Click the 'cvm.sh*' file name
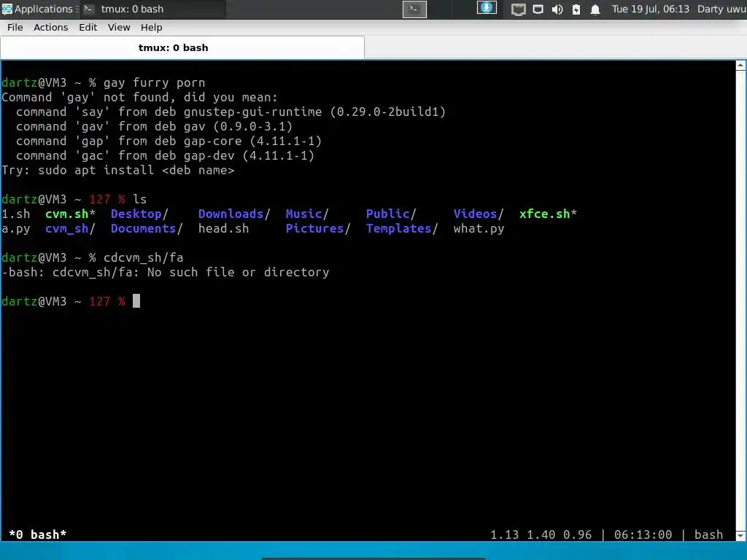747x560 pixels. click(x=70, y=214)
